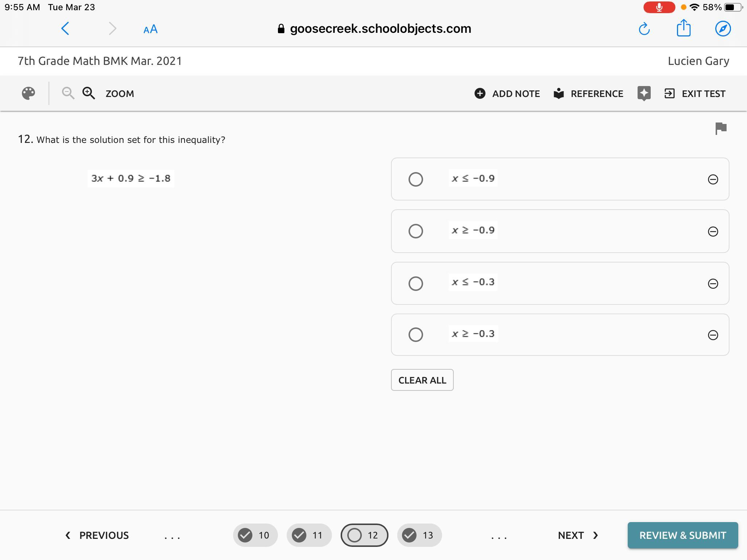Select radio option x ≥ −0.9

(x=416, y=231)
